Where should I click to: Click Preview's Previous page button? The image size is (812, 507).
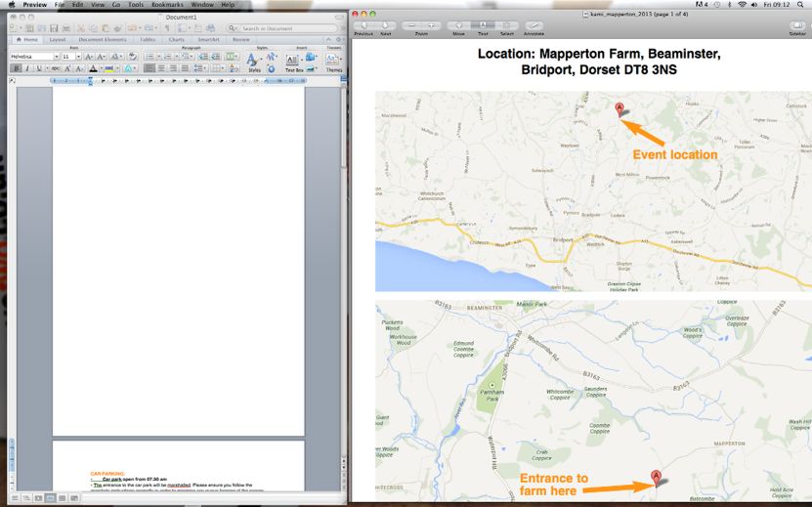coord(364,25)
